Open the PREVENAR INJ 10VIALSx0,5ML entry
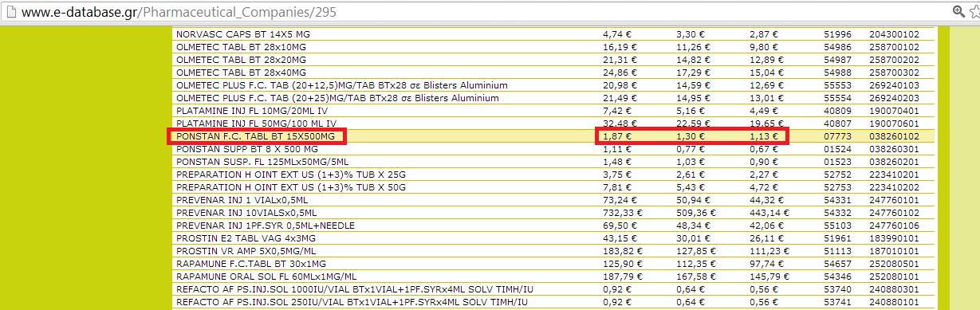 pyautogui.click(x=247, y=213)
